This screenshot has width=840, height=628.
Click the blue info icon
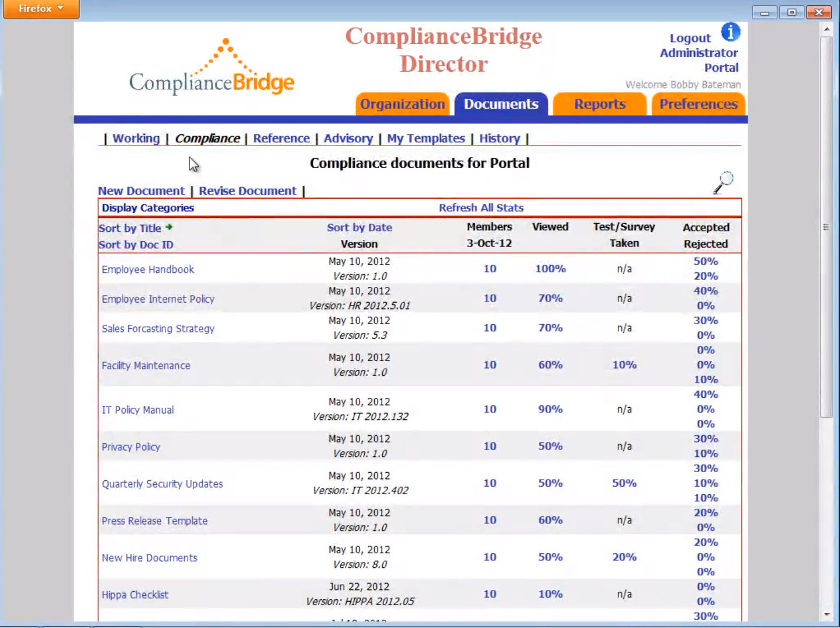[x=730, y=32]
